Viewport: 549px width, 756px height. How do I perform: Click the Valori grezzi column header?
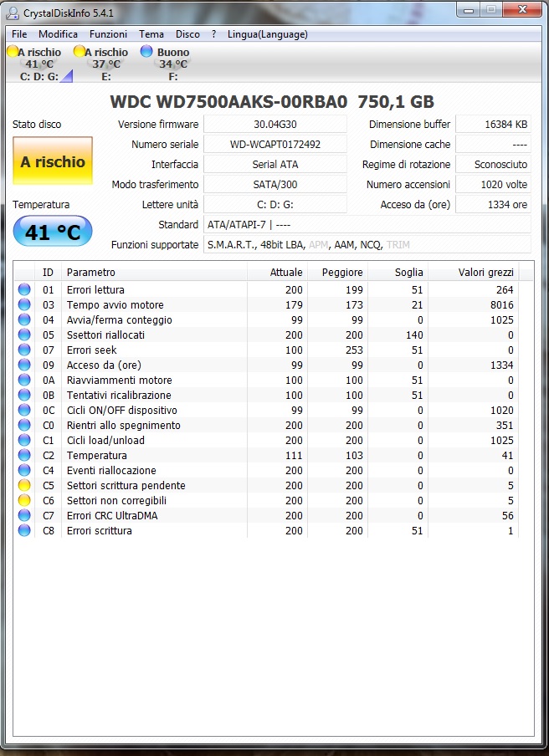[x=473, y=273]
